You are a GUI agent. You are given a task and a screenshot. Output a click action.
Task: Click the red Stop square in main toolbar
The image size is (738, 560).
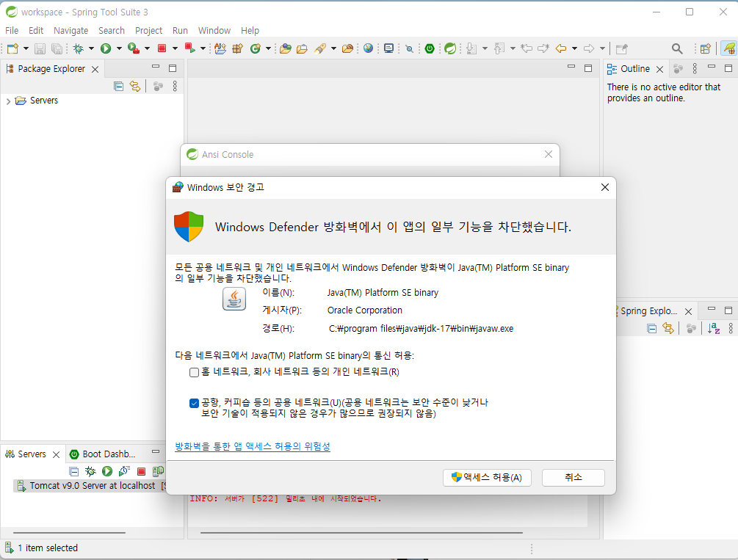point(162,48)
